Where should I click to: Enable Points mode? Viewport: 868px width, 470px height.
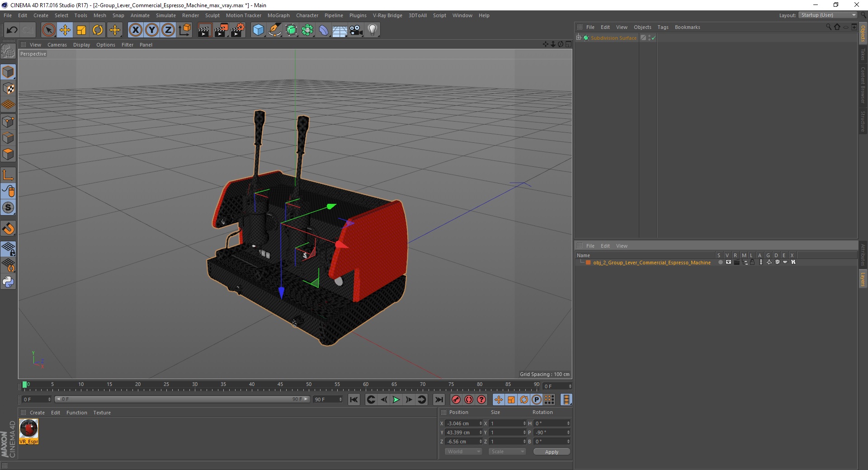pyautogui.click(x=8, y=122)
